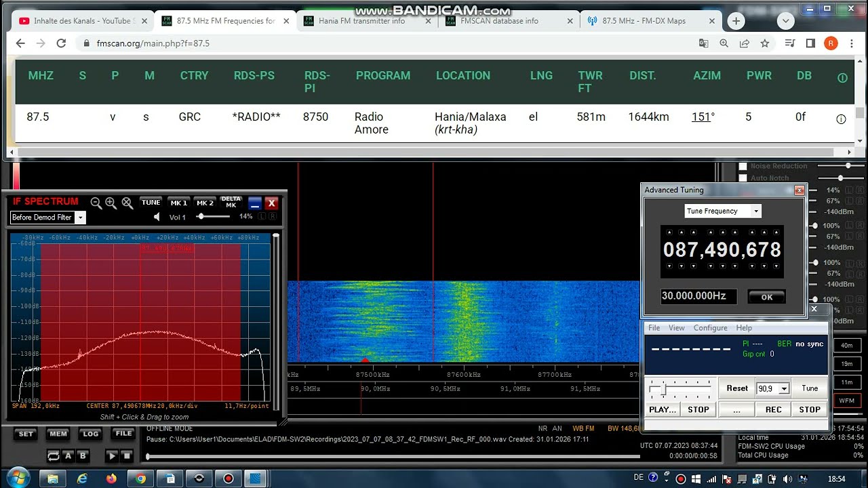
Task: Open Windows Start menu
Action: tap(17, 478)
